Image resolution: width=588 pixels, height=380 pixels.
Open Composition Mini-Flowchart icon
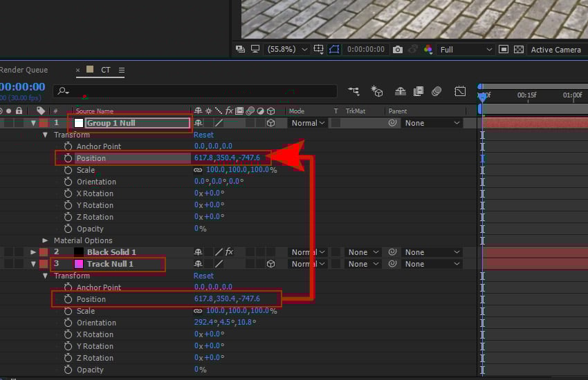tap(353, 91)
